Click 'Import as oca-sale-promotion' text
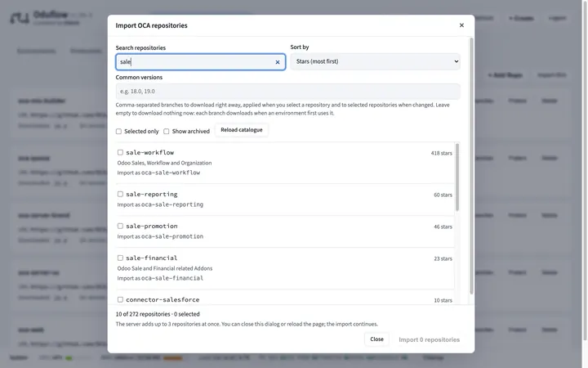 pyautogui.click(x=160, y=236)
